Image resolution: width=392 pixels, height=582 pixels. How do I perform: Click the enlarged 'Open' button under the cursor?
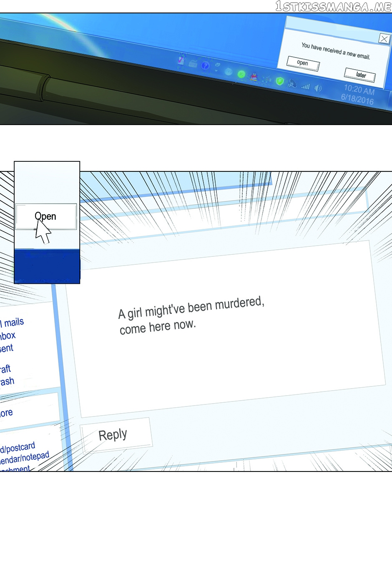[x=46, y=216]
